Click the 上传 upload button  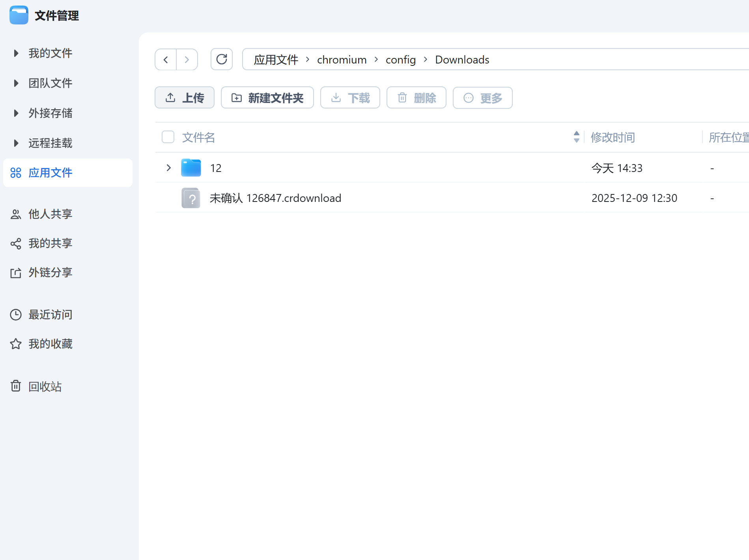pyautogui.click(x=185, y=98)
